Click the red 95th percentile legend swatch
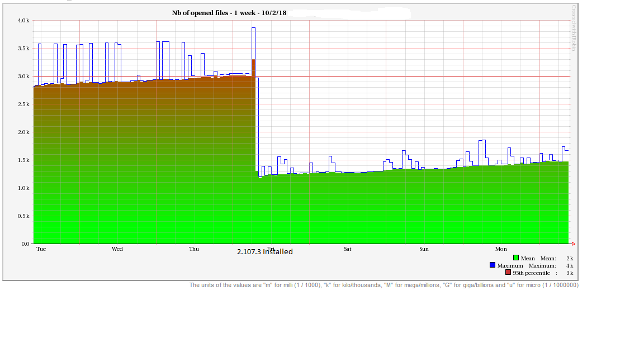Screen dimensions: 644x362 [508, 273]
